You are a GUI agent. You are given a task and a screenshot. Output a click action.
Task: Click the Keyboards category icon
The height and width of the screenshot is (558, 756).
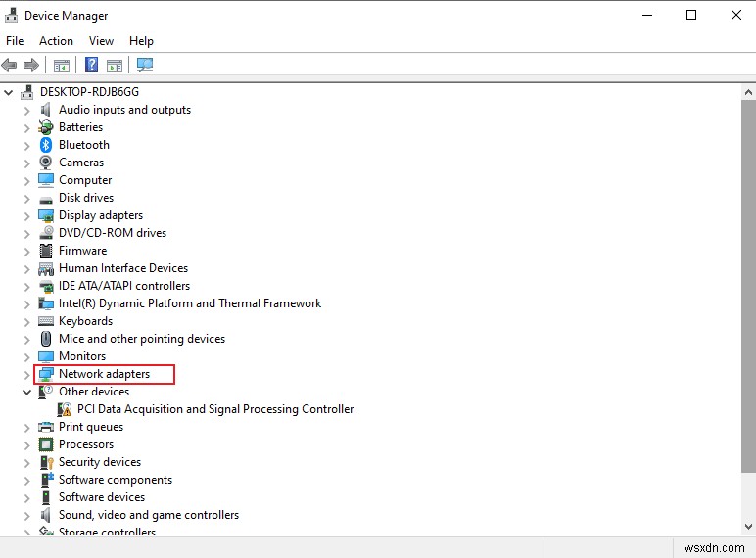tap(46, 321)
